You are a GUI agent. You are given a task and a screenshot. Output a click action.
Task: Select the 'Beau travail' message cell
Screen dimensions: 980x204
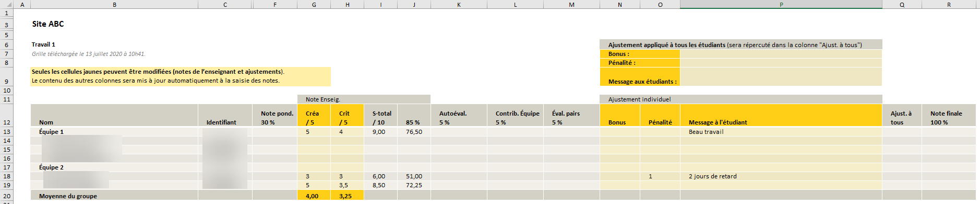[781, 132]
